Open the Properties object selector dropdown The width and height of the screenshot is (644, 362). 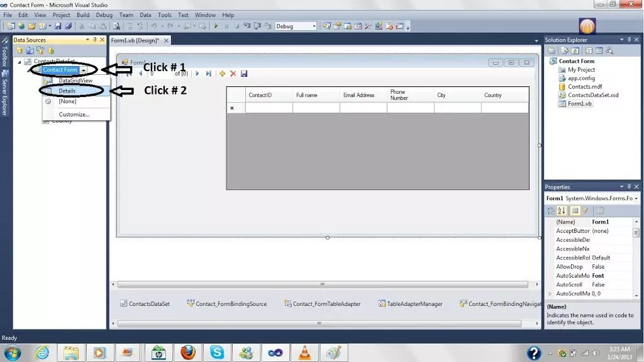tap(636, 198)
